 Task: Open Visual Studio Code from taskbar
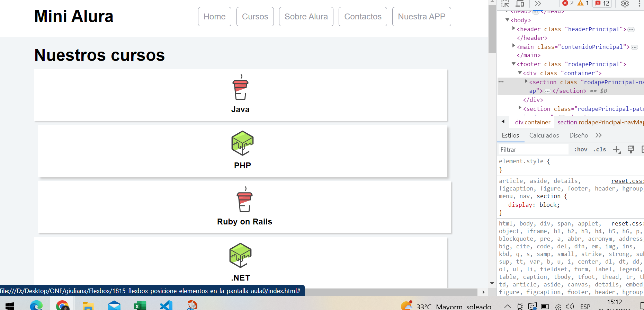[166, 305]
